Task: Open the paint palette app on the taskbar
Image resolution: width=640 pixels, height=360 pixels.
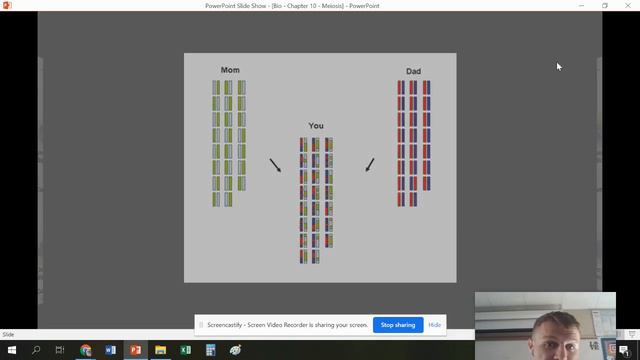Action: (x=235, y=350)
